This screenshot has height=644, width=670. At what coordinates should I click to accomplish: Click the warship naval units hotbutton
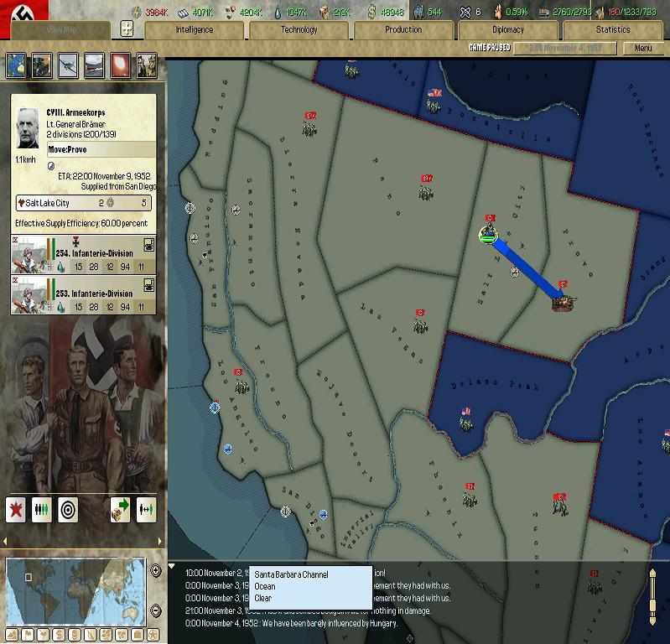tap(94, 65)
